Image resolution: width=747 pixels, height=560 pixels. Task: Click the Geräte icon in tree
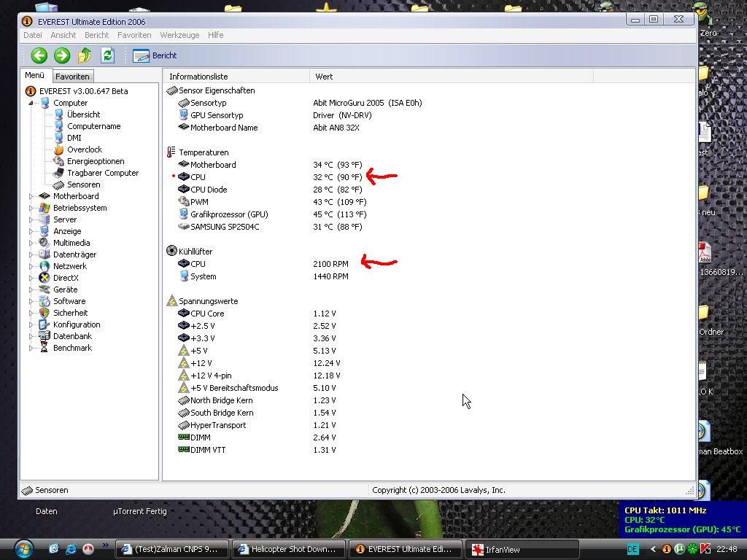pos(44,289)
